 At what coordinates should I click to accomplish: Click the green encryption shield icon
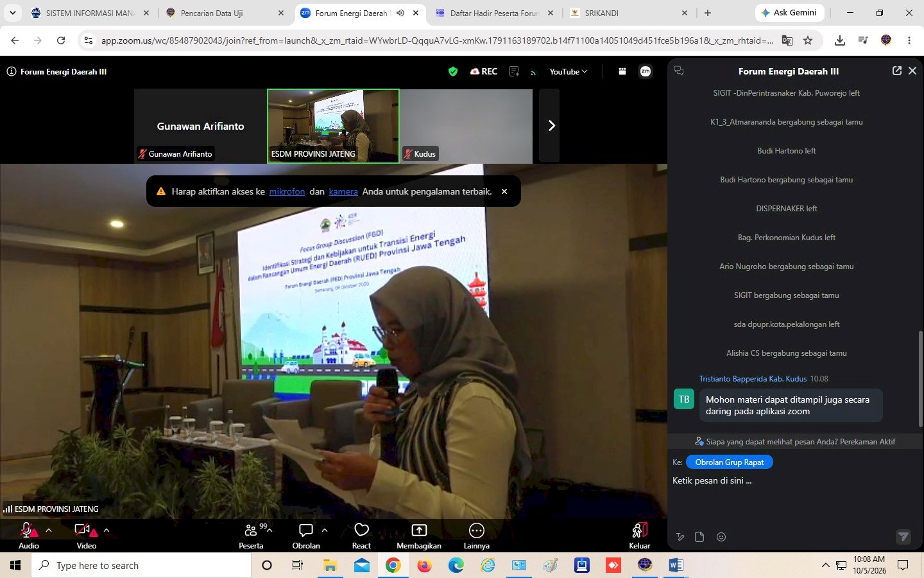(453, 72)
